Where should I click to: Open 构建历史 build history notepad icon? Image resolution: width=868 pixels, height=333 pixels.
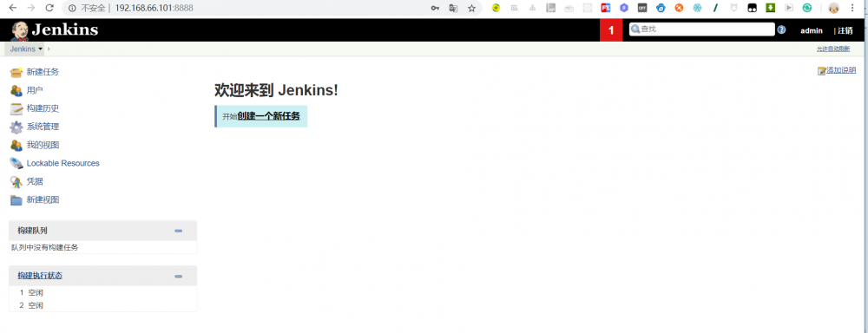pos(16,108)
